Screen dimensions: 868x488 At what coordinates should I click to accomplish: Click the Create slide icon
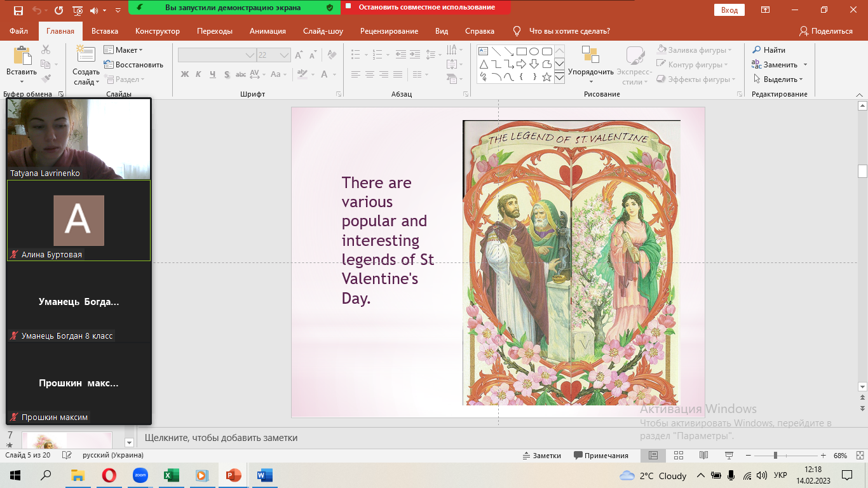tap(85, 54)
